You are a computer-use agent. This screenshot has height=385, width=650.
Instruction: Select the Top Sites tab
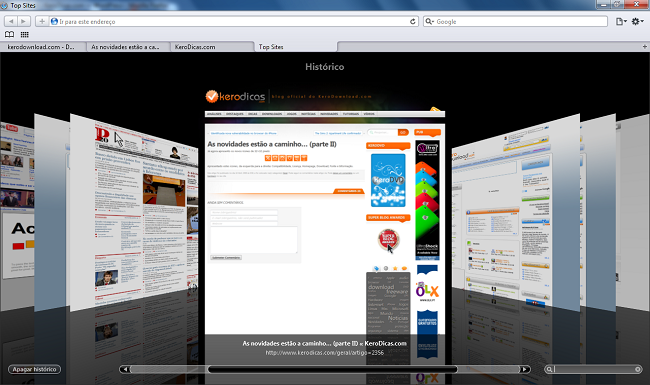pos(296,47)
